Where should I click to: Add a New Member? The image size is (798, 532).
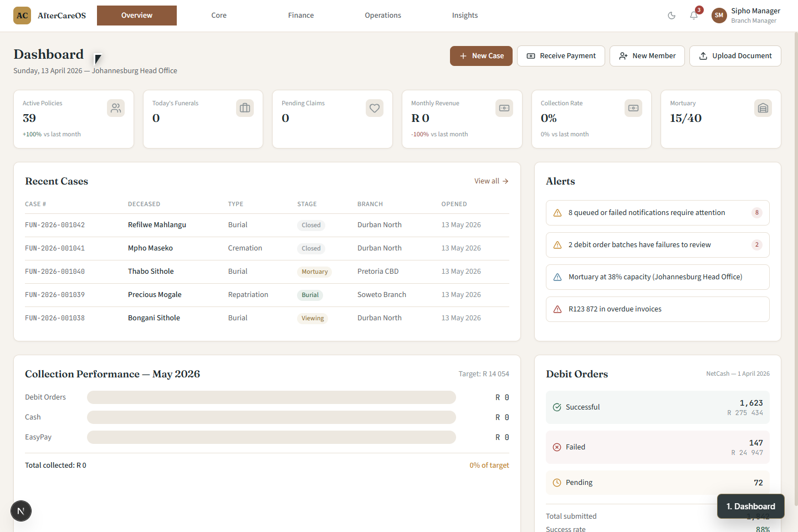[647, 56]
